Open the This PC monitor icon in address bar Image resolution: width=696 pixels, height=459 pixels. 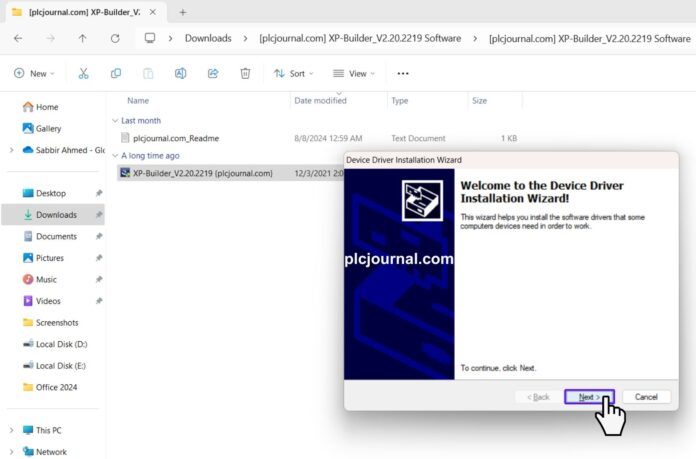(150, 38)
